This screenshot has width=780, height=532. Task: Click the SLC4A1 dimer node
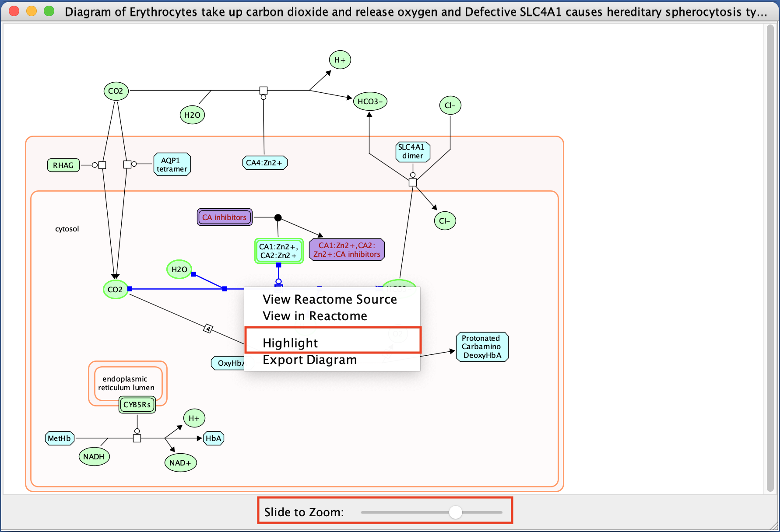tap(412, 151)
